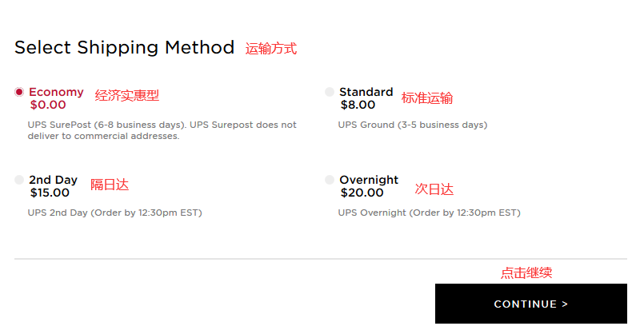Click the $0.00 Economy price
The image size is (644, 334).
pos(48,105)
